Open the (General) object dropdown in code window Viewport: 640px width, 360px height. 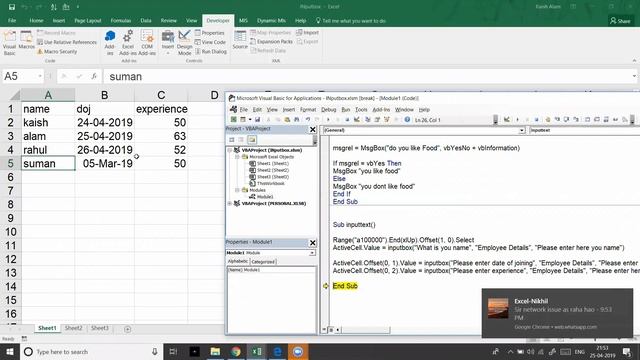(522, 130)
